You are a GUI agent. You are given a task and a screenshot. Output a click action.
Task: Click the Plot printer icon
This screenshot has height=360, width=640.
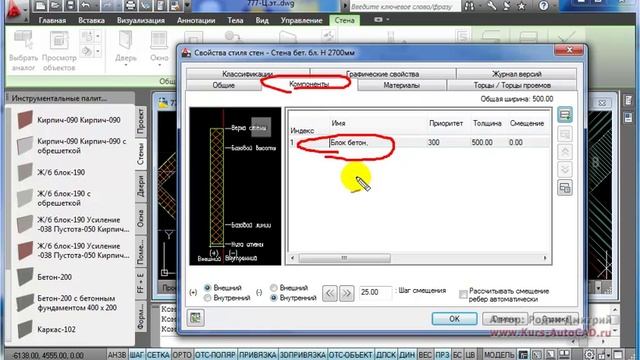[x=130, y=6]
